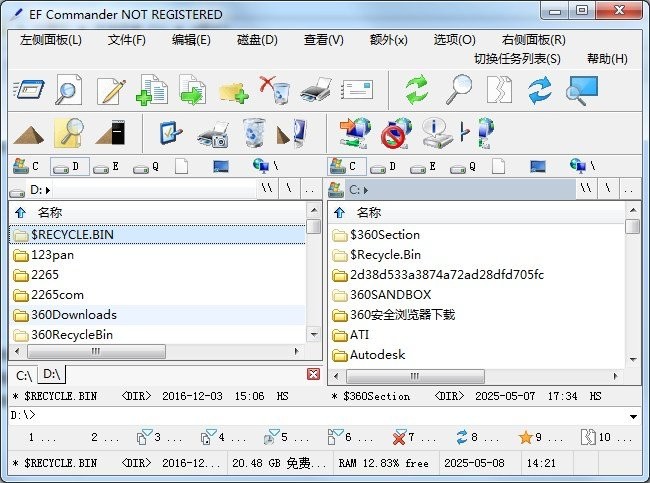The height and width of the screenshot is (483, 650).
Task: Select drive C in right drive bar
Action: (x=347, y=167)
